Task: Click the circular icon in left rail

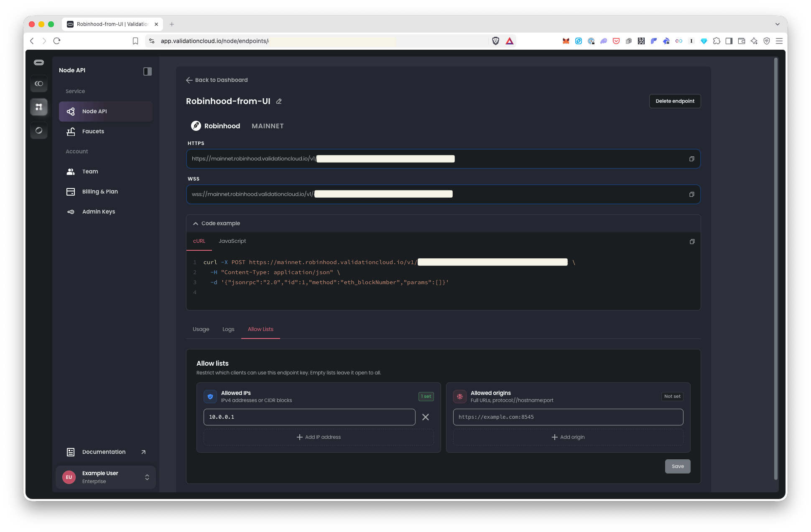Action: (39, 131)
